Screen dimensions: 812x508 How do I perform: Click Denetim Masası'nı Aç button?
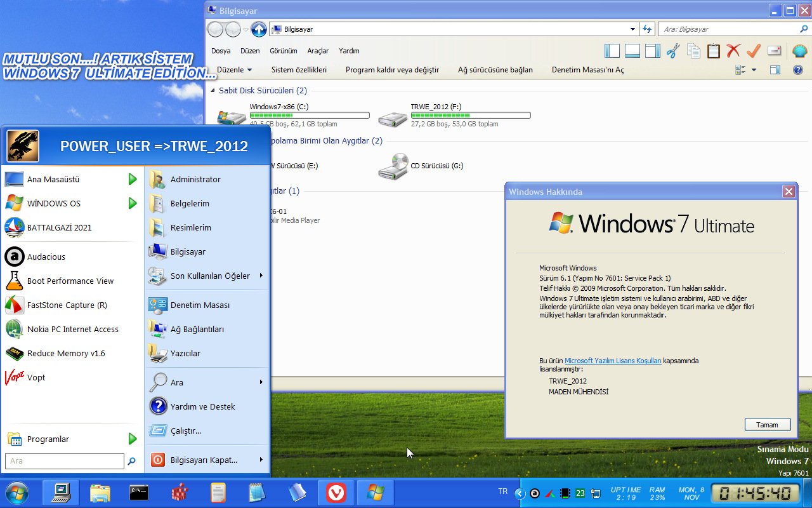point(588,70)
